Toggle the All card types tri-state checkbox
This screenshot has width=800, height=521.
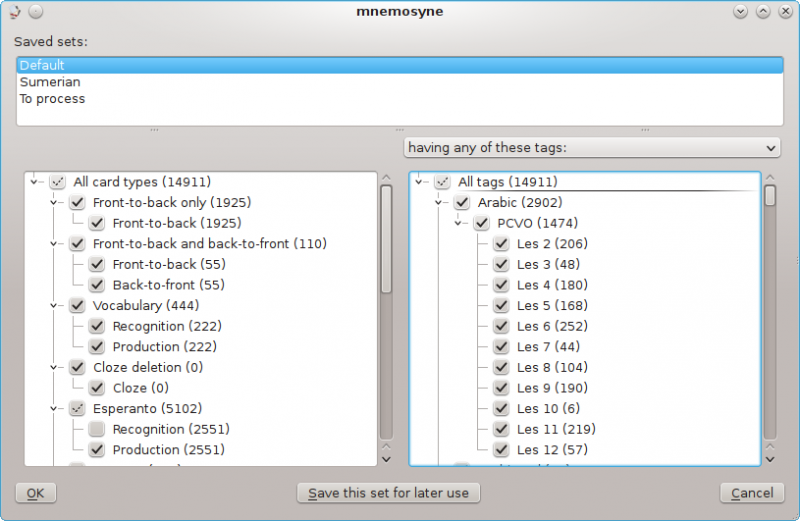pyautogui.click(x=57, y=182)
